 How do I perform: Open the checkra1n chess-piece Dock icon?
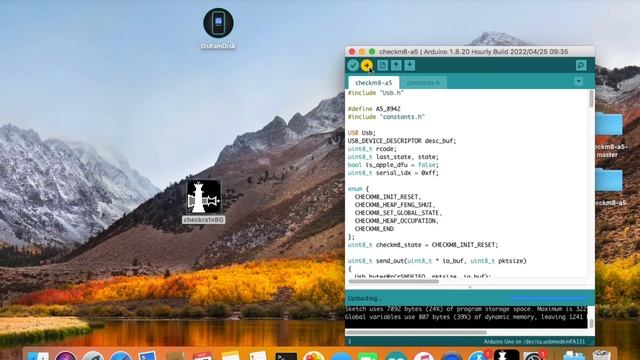(x=506, y=355)
